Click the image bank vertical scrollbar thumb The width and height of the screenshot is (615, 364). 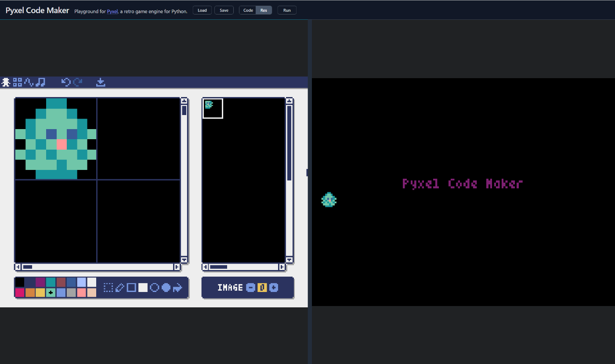click(289, 143)
